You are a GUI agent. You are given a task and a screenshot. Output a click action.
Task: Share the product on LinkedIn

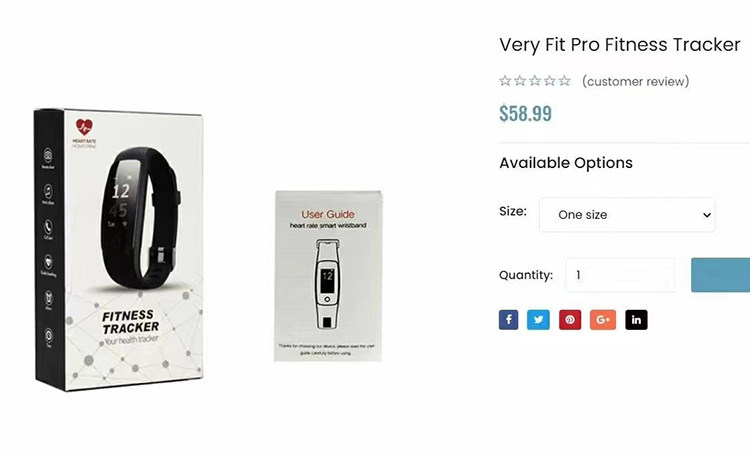pos(636,320)
